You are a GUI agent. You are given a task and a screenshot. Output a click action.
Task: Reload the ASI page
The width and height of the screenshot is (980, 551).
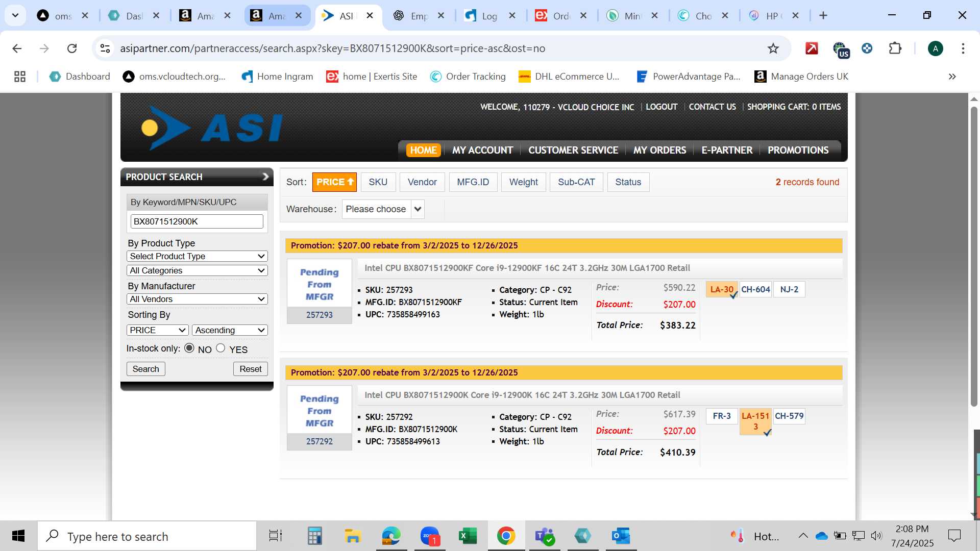coord(72,48)
